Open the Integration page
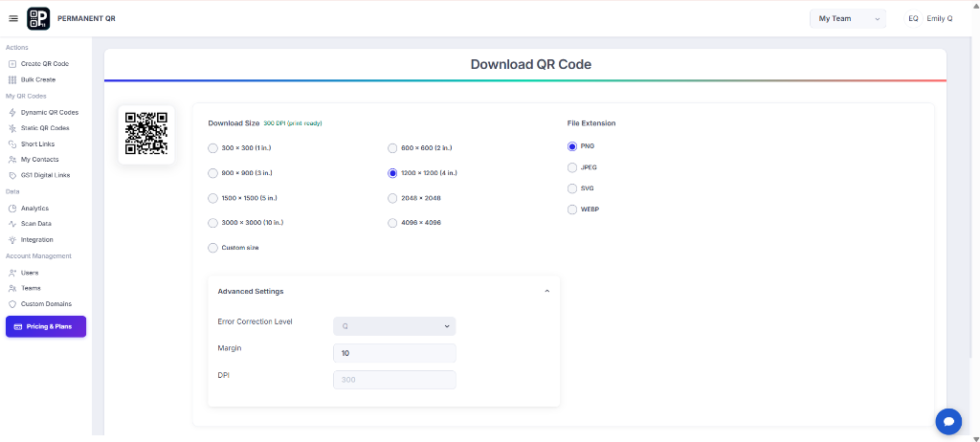 [x=37, y=240]
